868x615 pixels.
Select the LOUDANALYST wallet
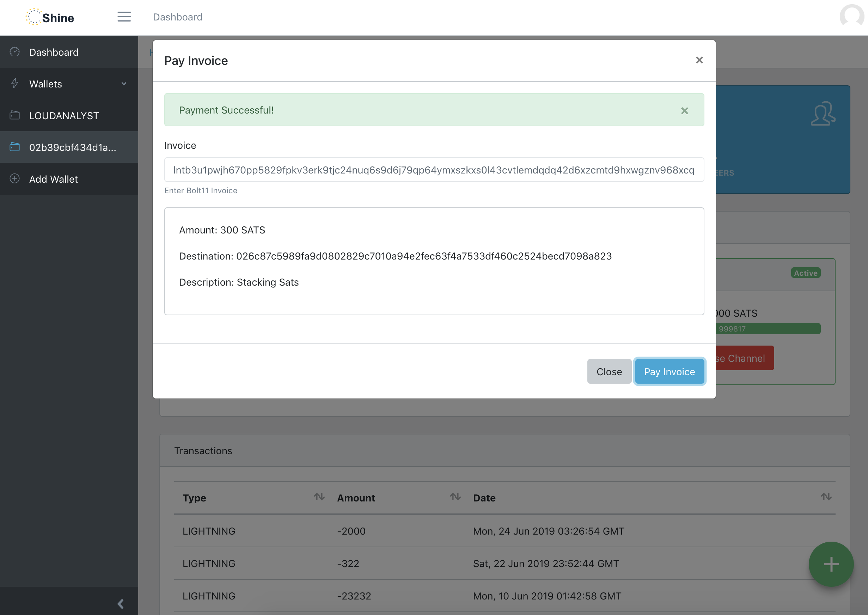click(x=64, y=116)
